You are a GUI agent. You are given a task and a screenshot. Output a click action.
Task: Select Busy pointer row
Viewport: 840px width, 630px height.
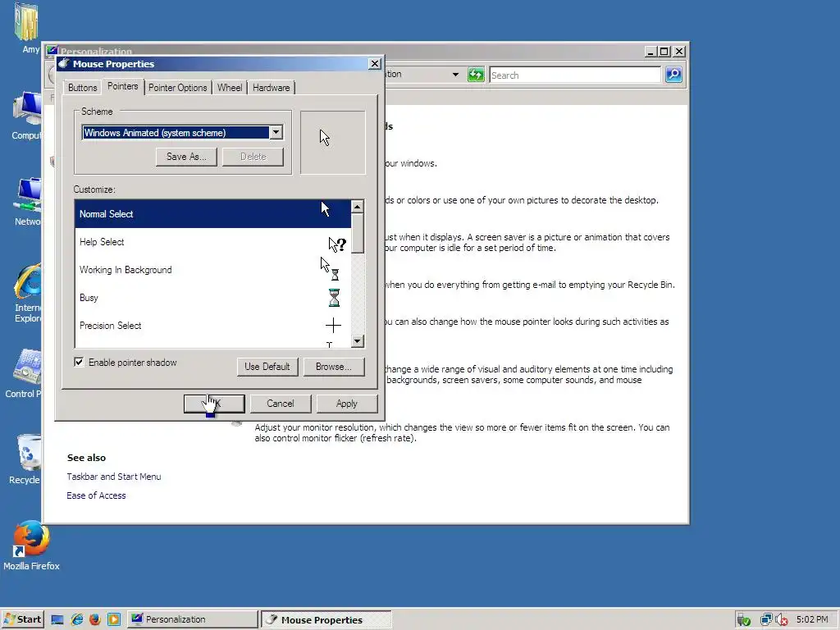point(212,297)
